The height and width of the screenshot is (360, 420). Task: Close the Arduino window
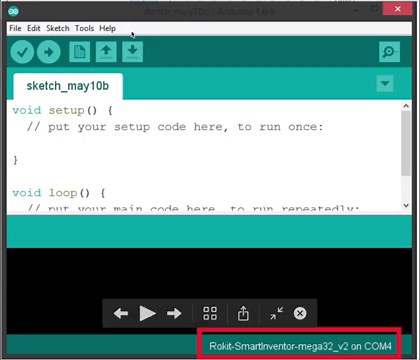pos(397,9)
